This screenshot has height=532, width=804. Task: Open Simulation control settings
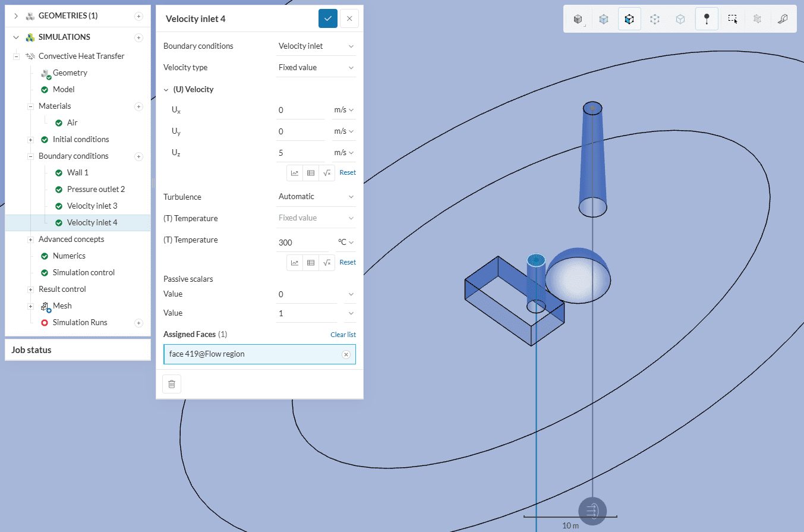click(x=84, y=272)
